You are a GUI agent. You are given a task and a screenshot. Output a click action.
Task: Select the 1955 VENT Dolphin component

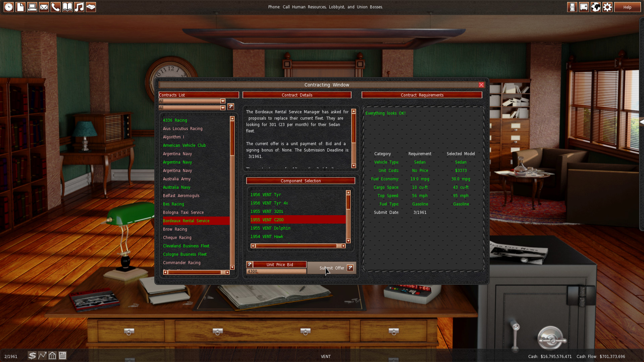point(270,228)
